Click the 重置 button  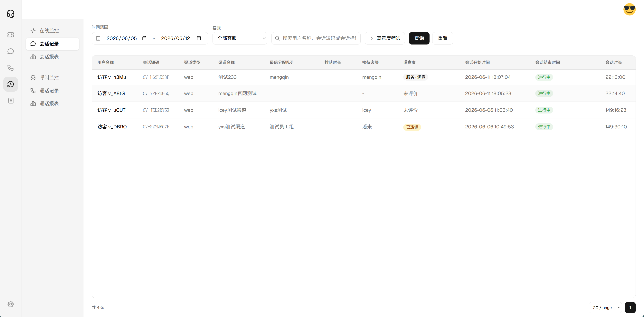coord(442,38)
